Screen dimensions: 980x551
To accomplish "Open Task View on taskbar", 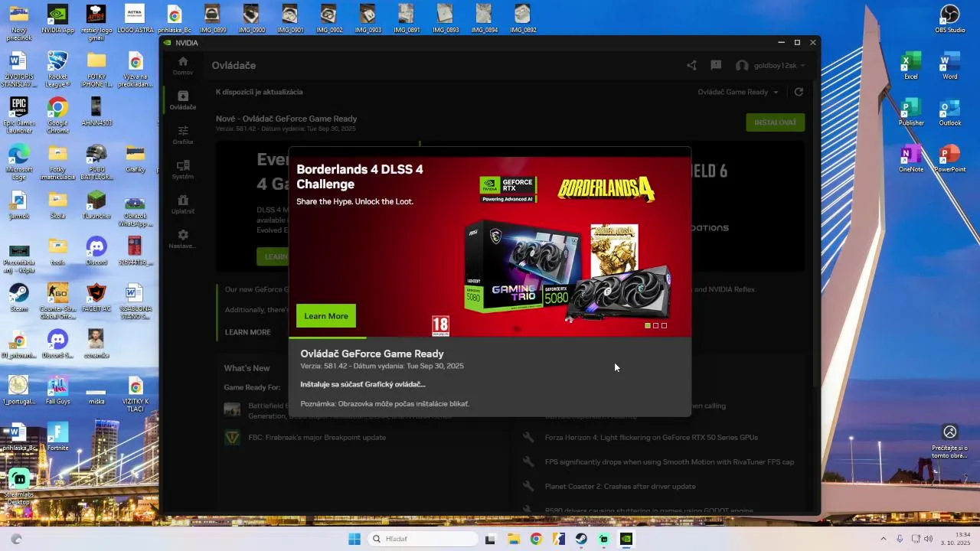I will (x=490, y=539).
